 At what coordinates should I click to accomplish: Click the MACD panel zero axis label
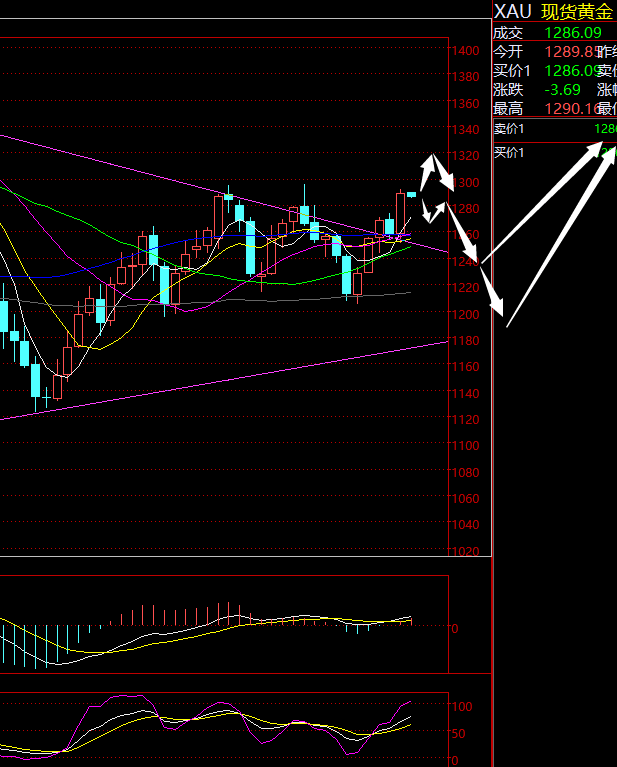click(455, 628)
